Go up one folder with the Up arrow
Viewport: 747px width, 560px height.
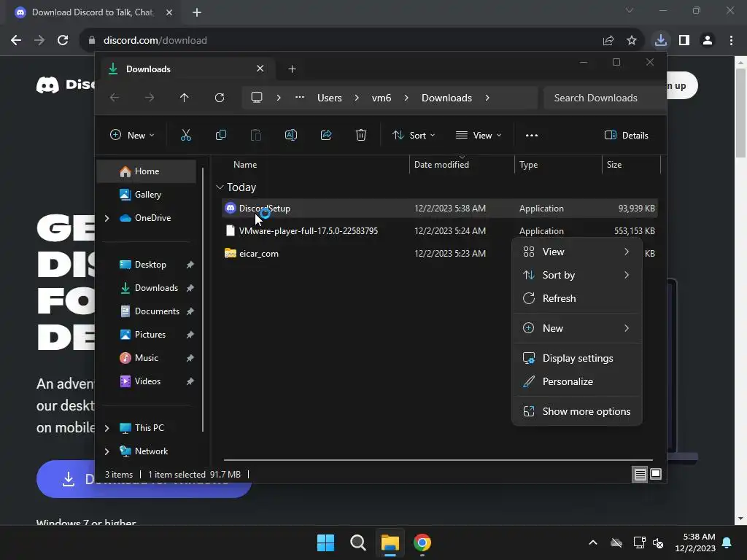coord(185,98)
